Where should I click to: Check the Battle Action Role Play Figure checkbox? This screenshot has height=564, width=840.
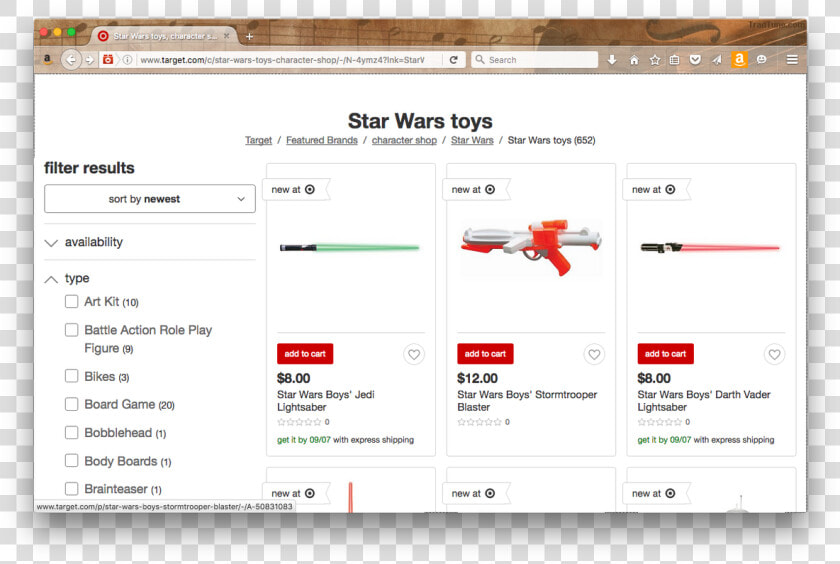point(71,329)
